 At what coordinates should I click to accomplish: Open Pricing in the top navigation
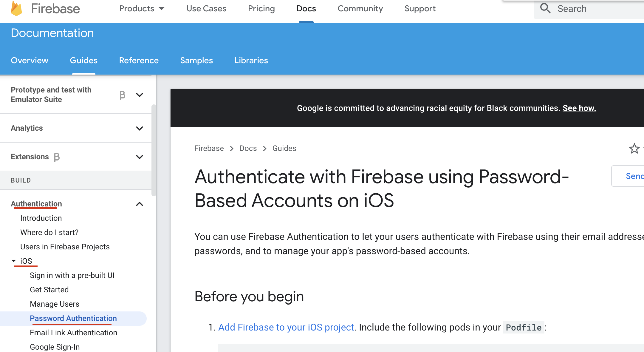pyautogui.click(x=261, y=9)
